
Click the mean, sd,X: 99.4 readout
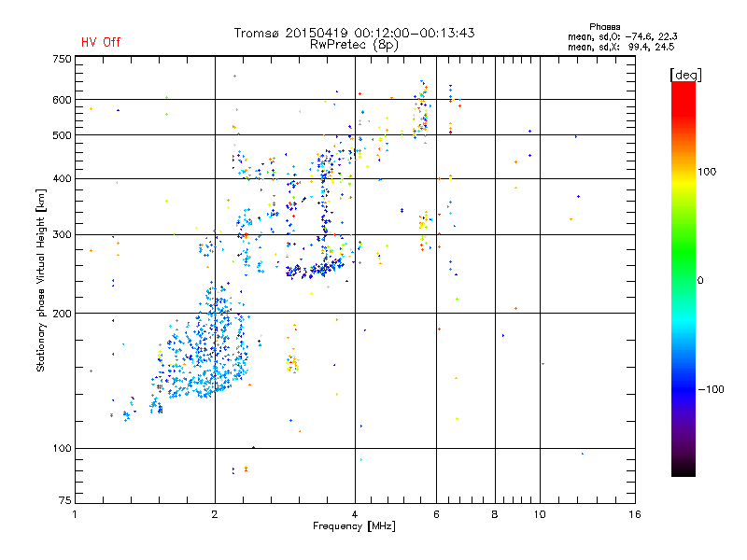click(621, 47)
